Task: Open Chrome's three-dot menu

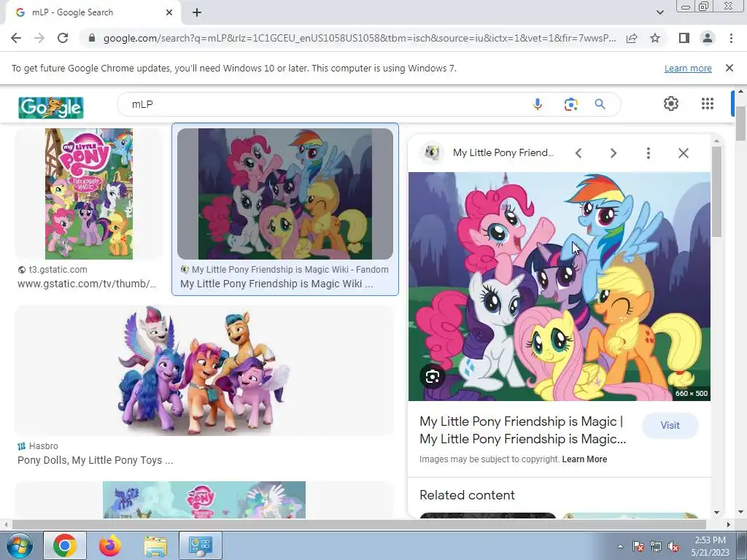Action: 731,38
